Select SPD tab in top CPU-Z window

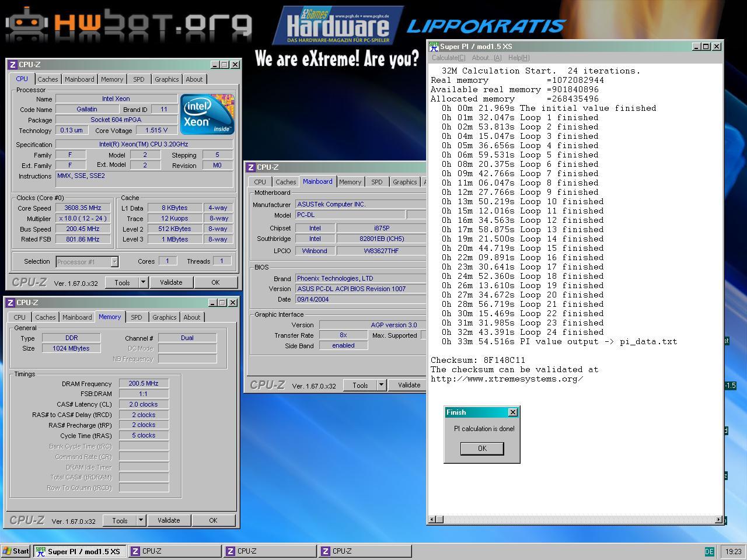[x=138, y=79]
